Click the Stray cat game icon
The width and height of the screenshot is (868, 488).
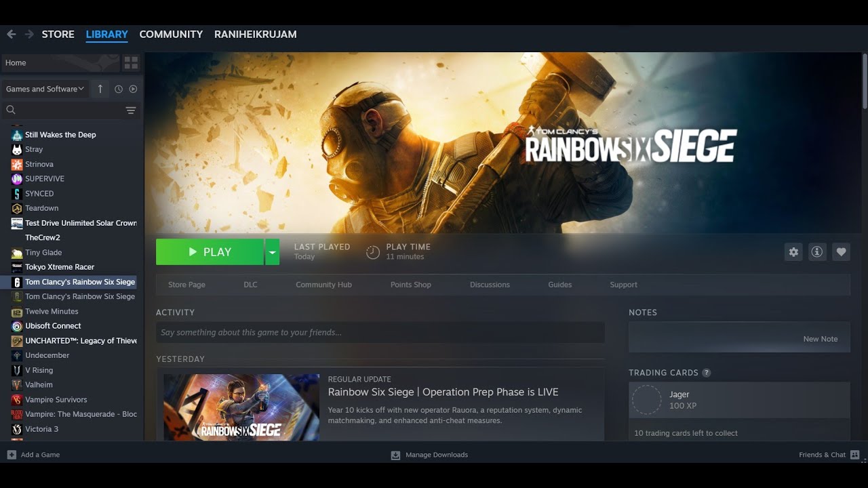pos(17,149)
